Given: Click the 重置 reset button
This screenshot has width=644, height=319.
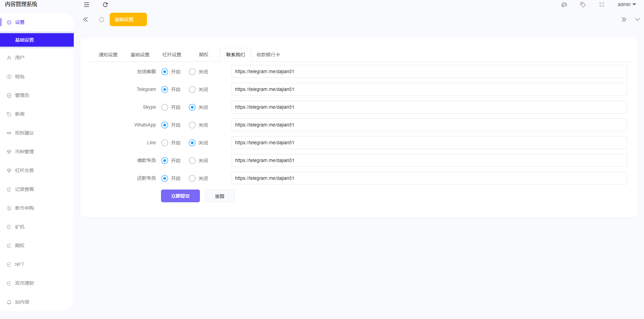Looking at the screenshot, I should [x=220, y=196].
